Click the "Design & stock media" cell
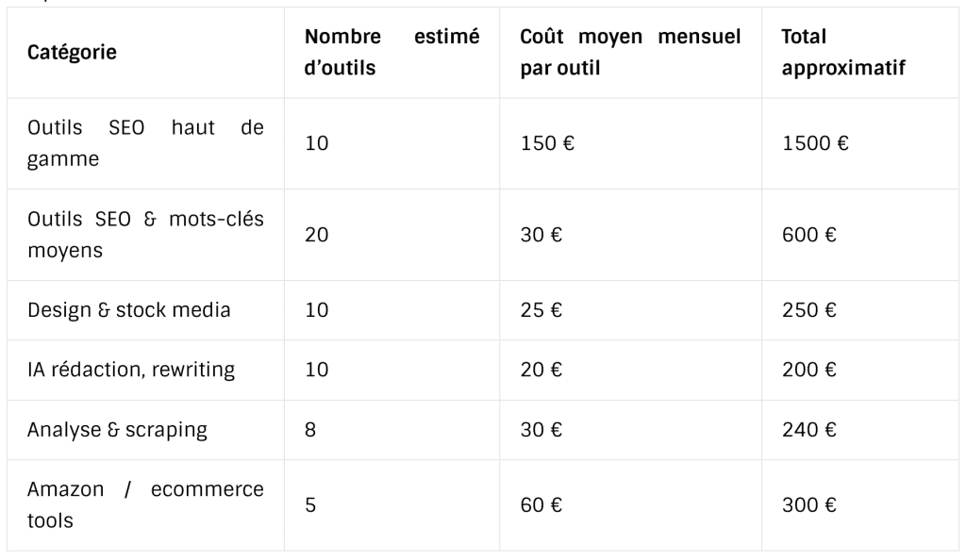966x560 pixels. point(129,309)
